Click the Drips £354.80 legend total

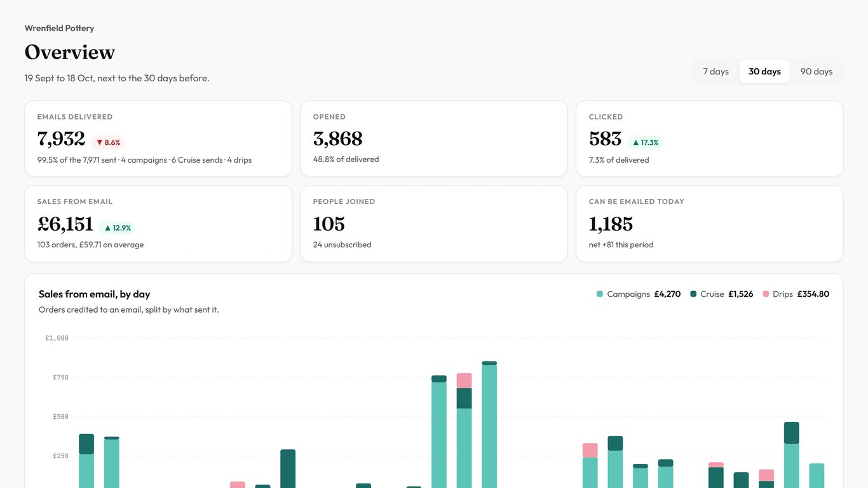pyautogui.click(x=813, y=294)
